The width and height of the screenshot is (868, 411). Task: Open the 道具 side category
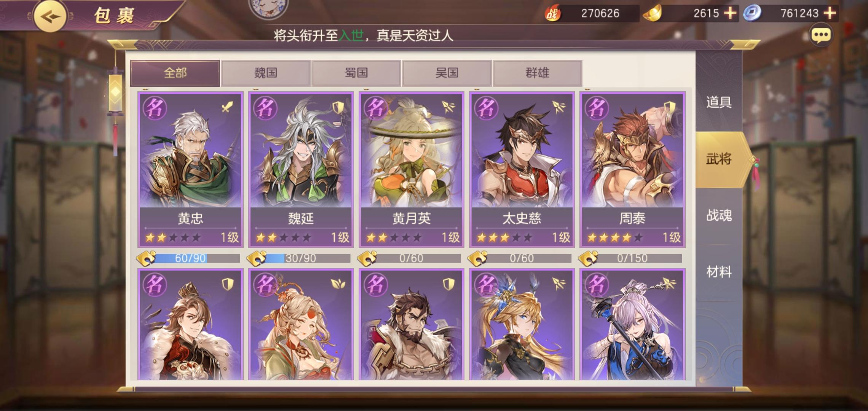coord(719,103)
